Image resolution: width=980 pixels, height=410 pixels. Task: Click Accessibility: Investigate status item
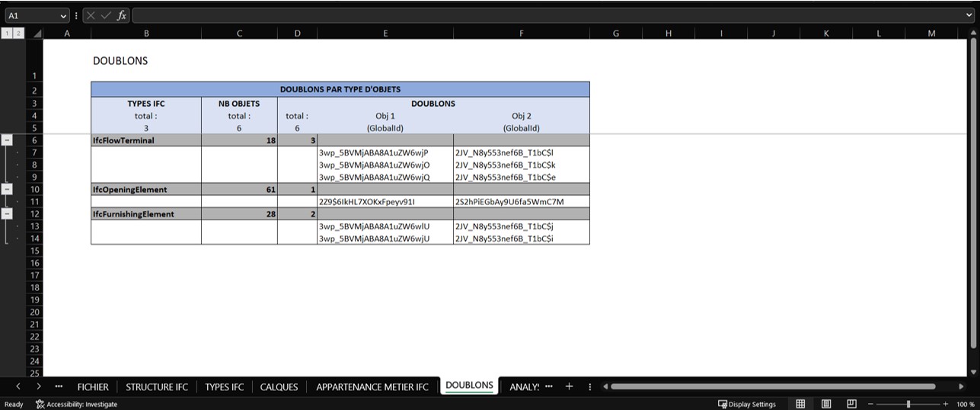coord(76,404)
